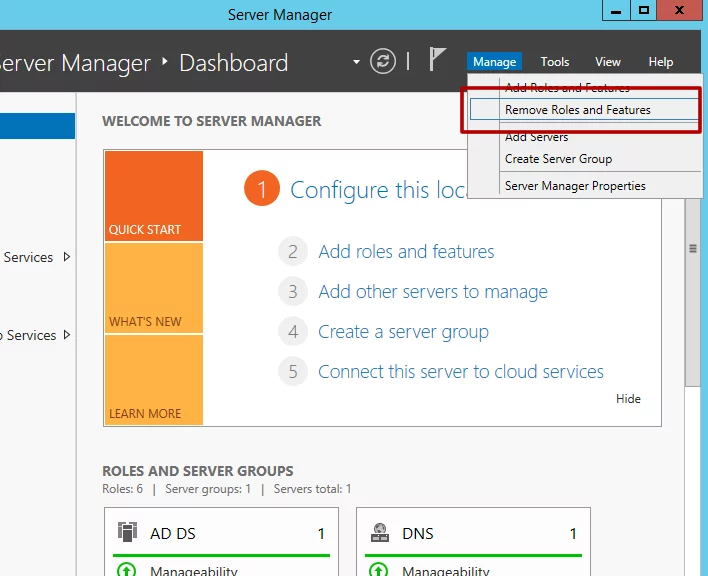The image size is (708, 576).
Task: Open the View menu
Action: coord(608,62)
